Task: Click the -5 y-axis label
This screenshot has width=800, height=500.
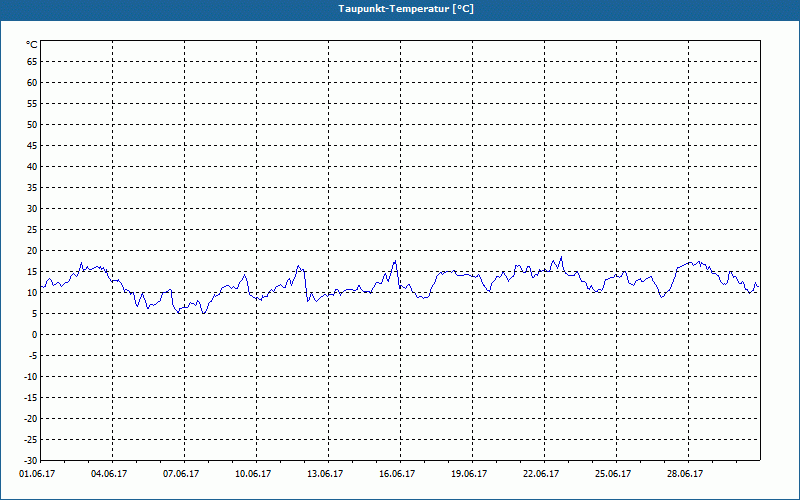Action: tap(33, 356)
